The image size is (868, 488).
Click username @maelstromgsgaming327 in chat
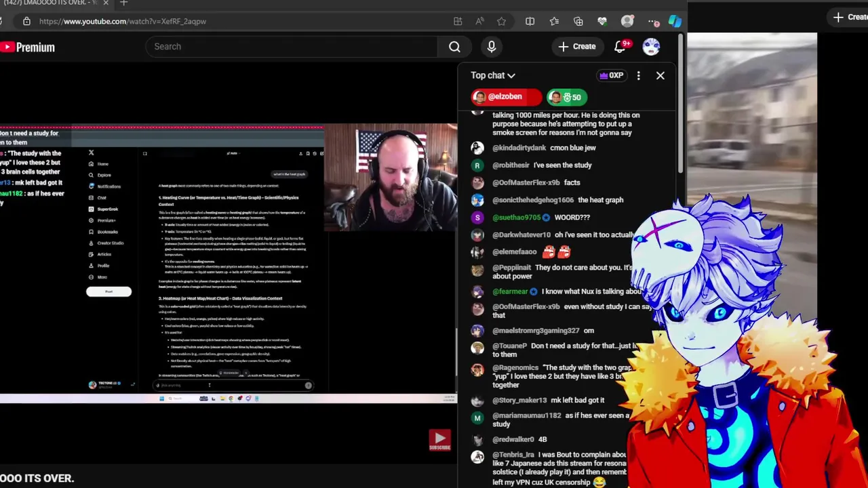tap(536, 331)
